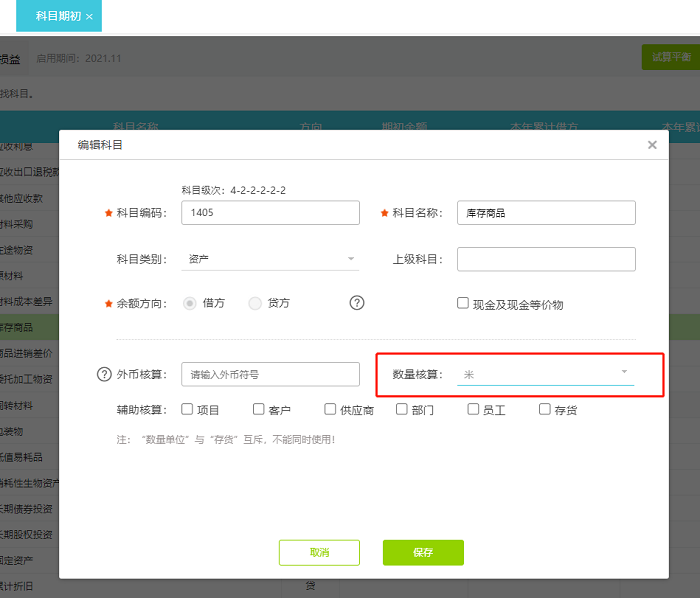Select 固定资产 row in background list
Image resolution: width=700 pixels, height=598 pixels.
[29, 560]
